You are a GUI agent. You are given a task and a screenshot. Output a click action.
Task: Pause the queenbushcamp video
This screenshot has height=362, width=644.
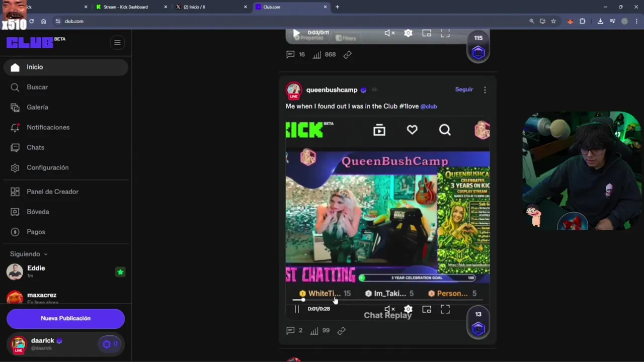click(x=297, y=309)
